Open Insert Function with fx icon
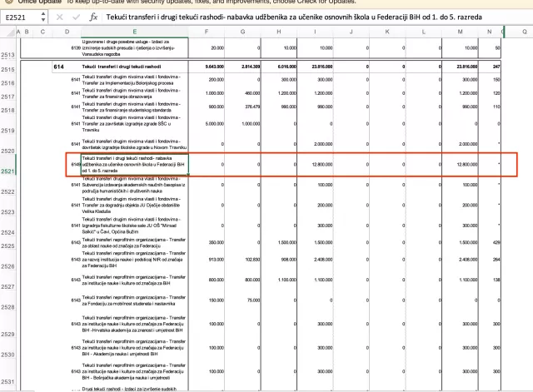533x392 pixels. [x=93, y=17]
